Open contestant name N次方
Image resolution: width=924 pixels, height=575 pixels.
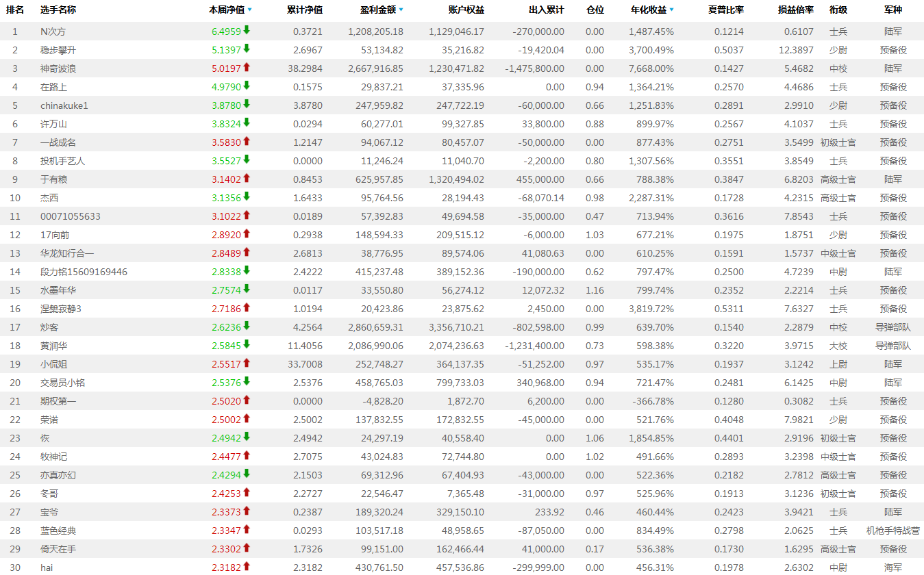53,31
